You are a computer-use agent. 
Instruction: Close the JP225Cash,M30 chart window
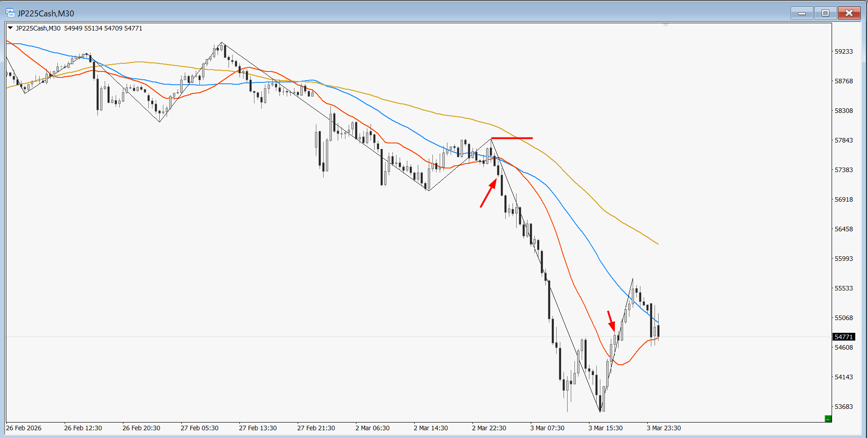(849, 13)
